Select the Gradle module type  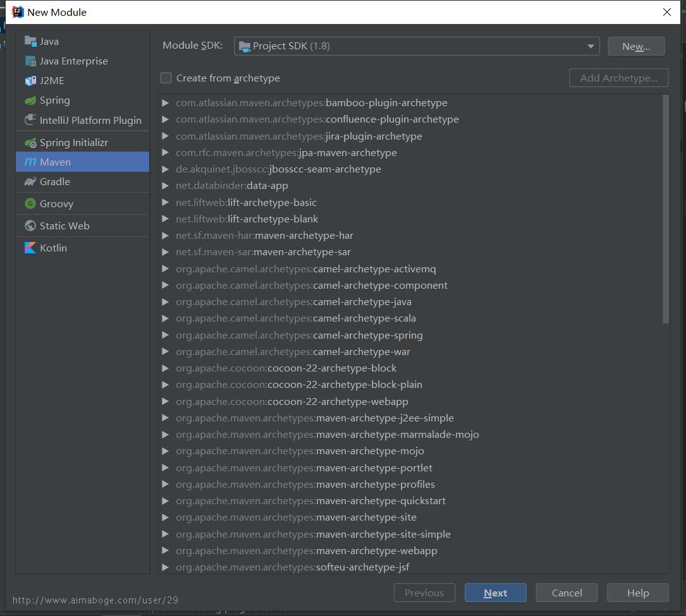(82, 181)
